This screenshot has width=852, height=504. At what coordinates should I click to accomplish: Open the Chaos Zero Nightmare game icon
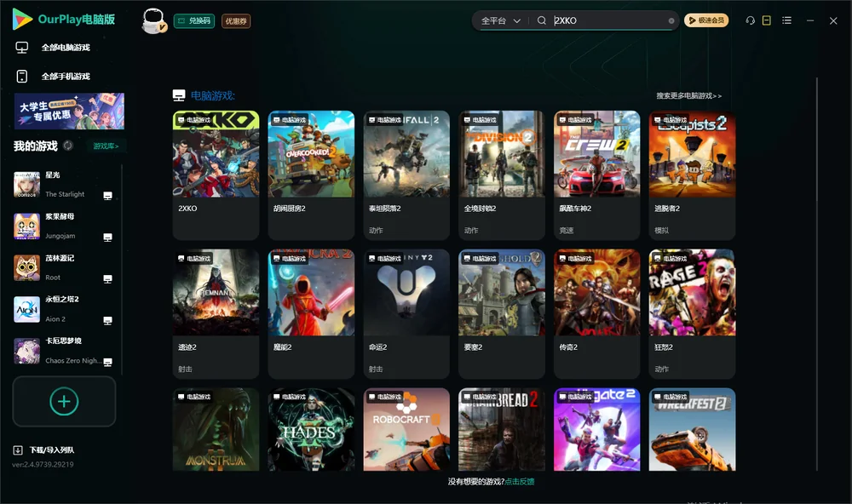point(26,351)
